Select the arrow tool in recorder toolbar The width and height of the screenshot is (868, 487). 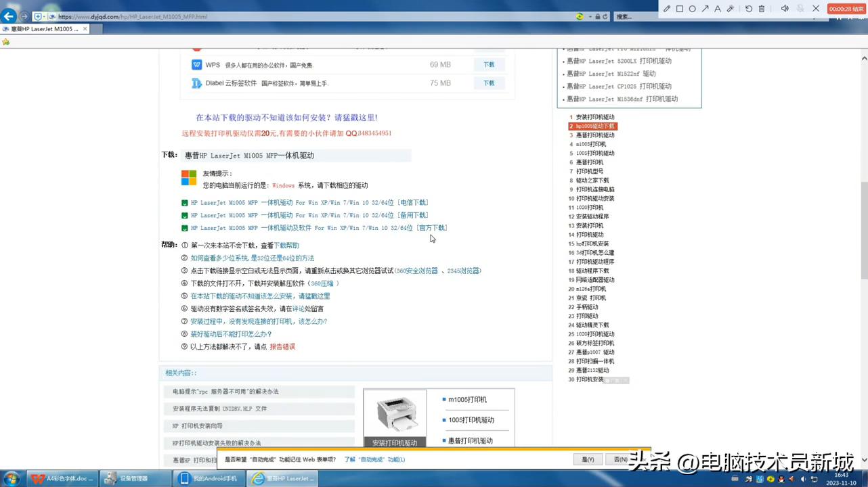coord(705,9)
